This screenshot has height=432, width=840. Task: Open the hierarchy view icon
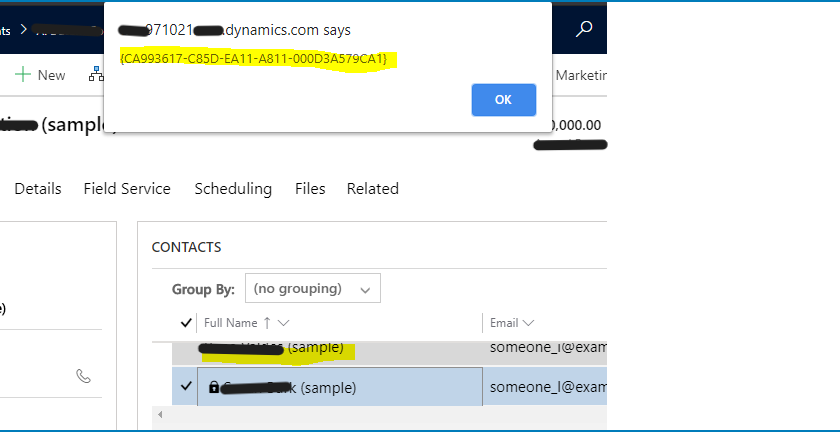[x=96, y=75]
